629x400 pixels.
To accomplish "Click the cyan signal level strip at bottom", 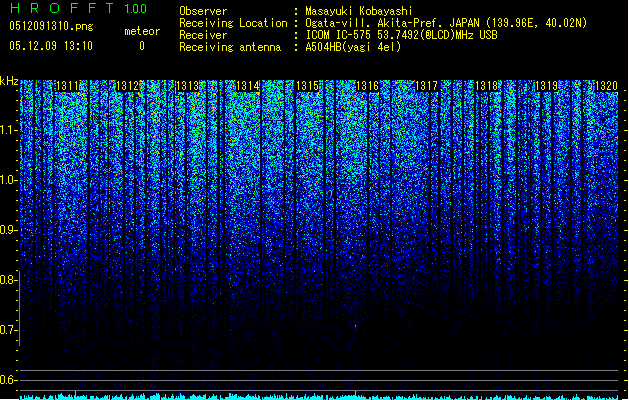I will point(319,396).
